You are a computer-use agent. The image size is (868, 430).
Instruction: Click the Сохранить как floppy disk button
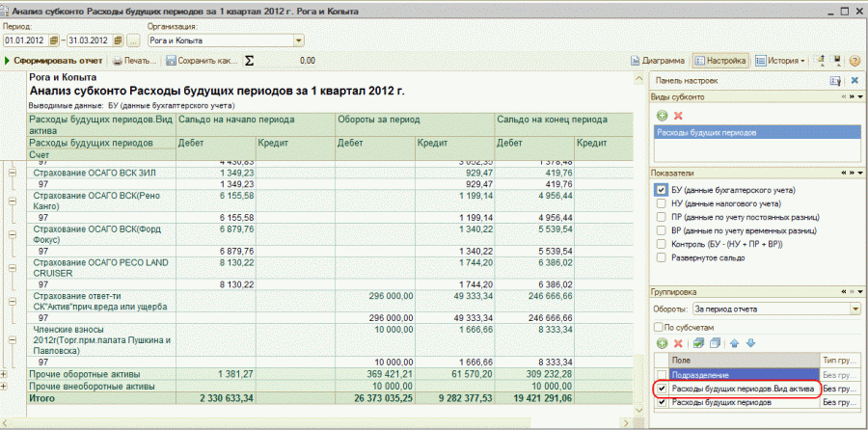click(200, 60)
